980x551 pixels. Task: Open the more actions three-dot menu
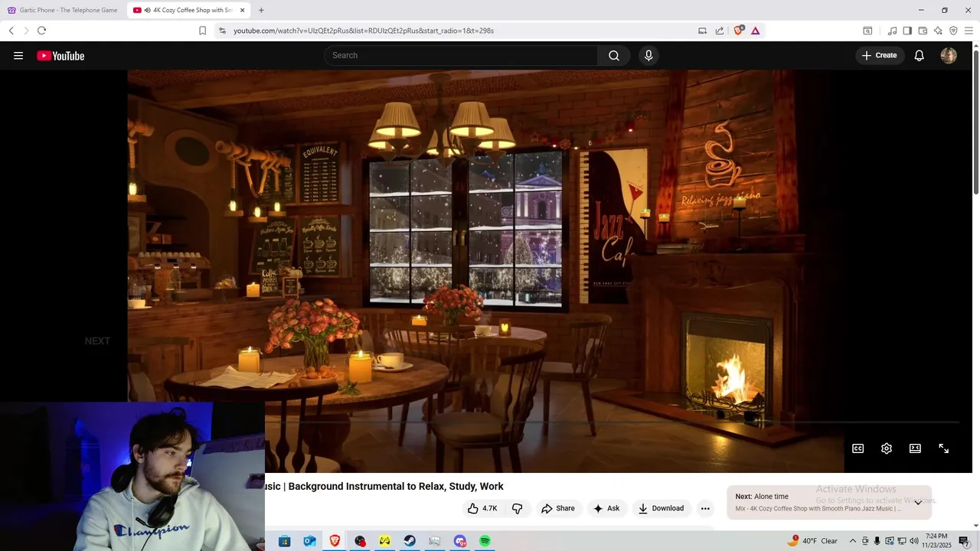[705, 508]
